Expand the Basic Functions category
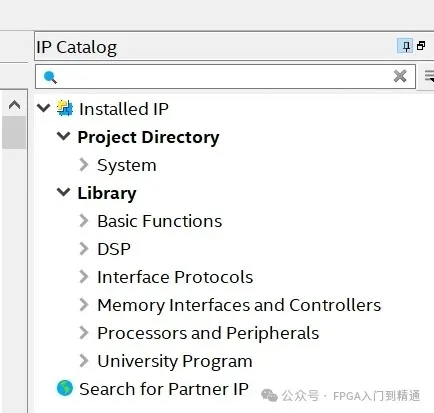This screenshot has height=413, width=434. pos(84,221)
